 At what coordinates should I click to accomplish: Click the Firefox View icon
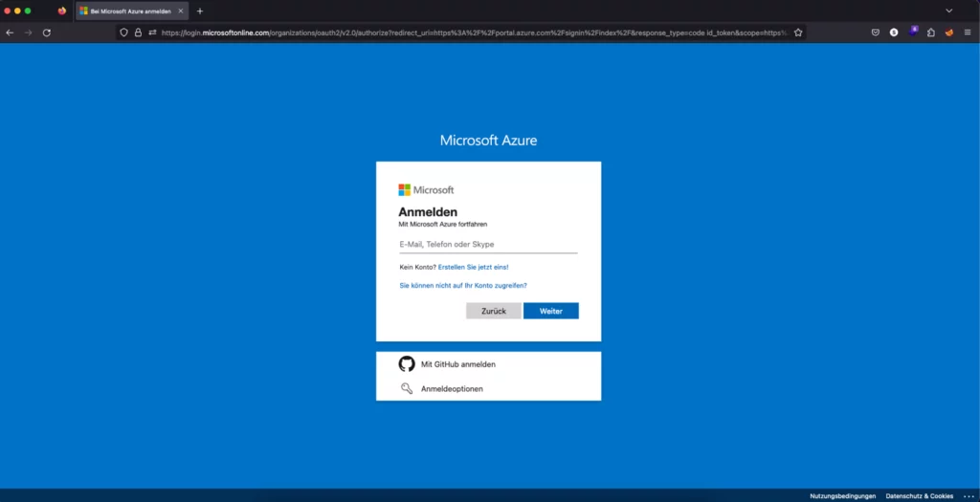[x=62, y=11]
